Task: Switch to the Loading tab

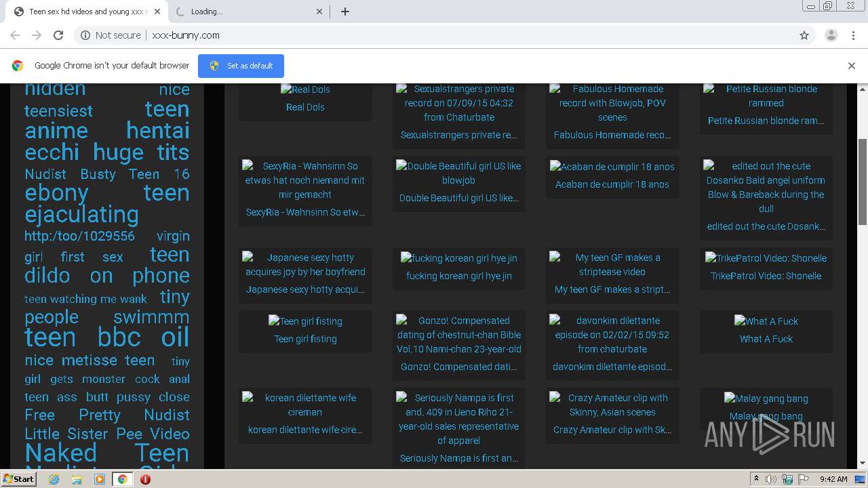Action: [x=248, y=12]
